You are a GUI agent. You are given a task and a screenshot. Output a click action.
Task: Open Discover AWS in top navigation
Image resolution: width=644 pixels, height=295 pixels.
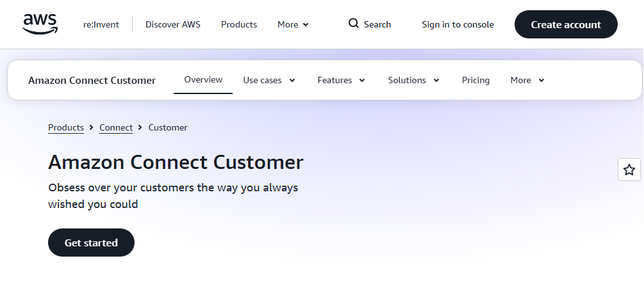pyautogui.click(x=173, y=24)
